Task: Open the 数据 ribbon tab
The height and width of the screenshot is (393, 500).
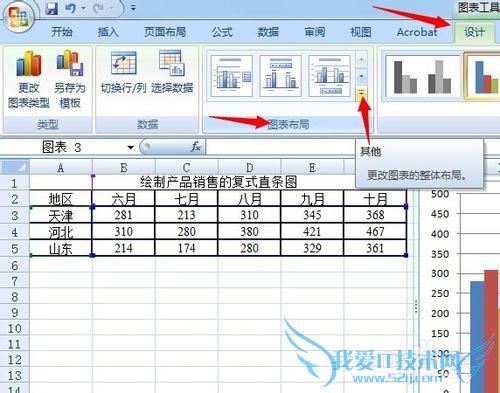Action: 268,32
